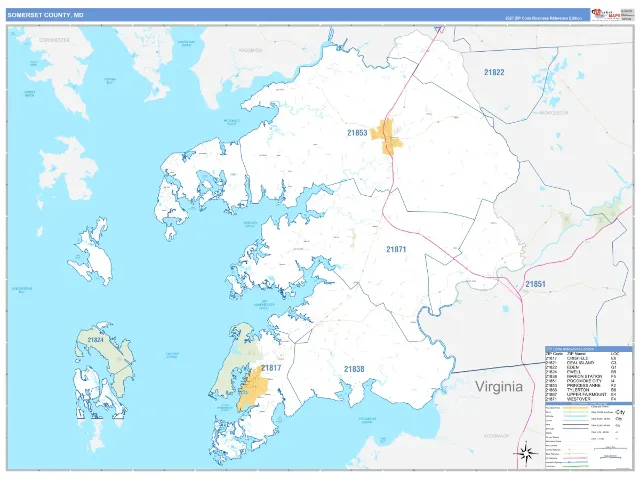Click the 'MARION STATION' legend row
The image size is (640, 480).
click(x=582, y=376)
